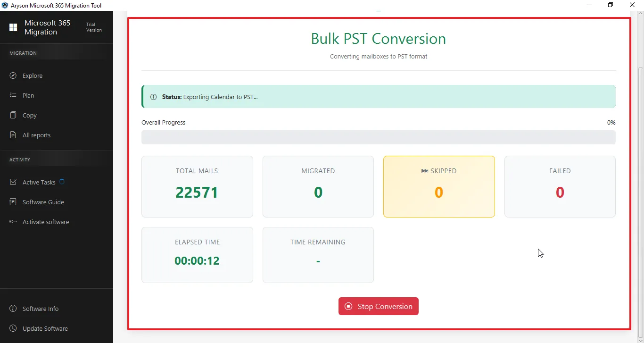Click the All reports file icon
The height and width of the screenshot is (343, 644).
click(13, 135)
